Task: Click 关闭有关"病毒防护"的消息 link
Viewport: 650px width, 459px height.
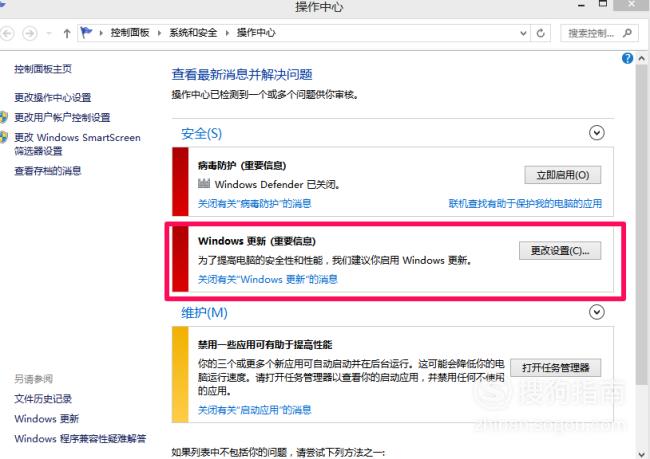Action: pos(255,204)
